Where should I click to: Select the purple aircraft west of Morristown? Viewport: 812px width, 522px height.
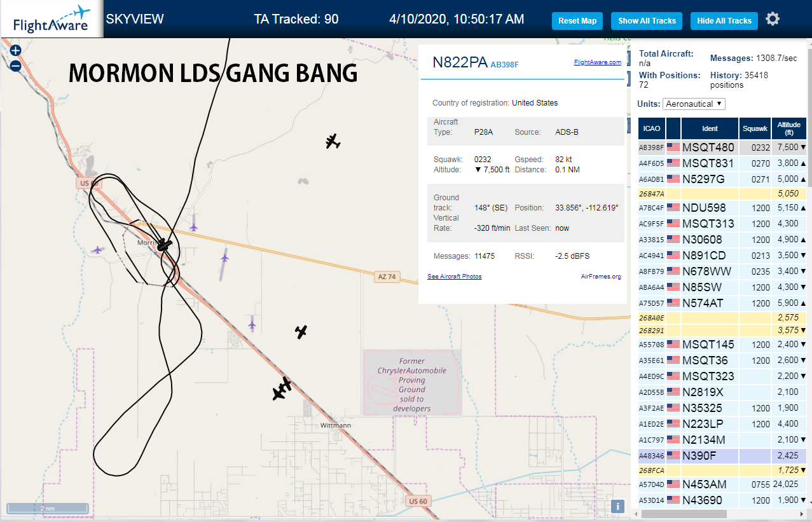click(x=97, y=250)
